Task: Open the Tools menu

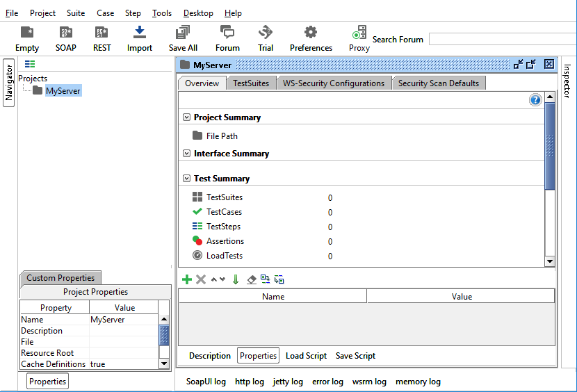Action: coord(162,13)
